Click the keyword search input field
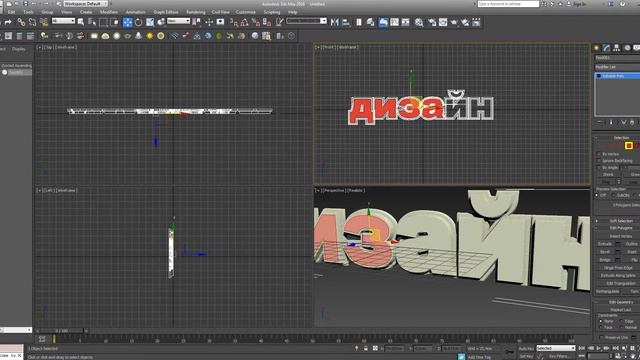The height and width of the screenshot is (360, 640). (x=508, y=4)
